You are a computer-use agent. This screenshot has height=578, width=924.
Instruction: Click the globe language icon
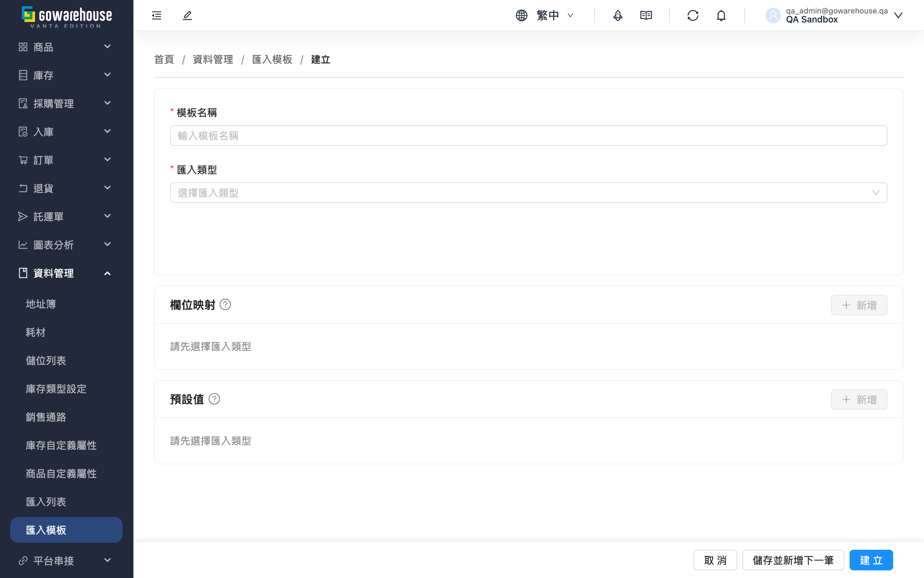click(x=522, y=15)
